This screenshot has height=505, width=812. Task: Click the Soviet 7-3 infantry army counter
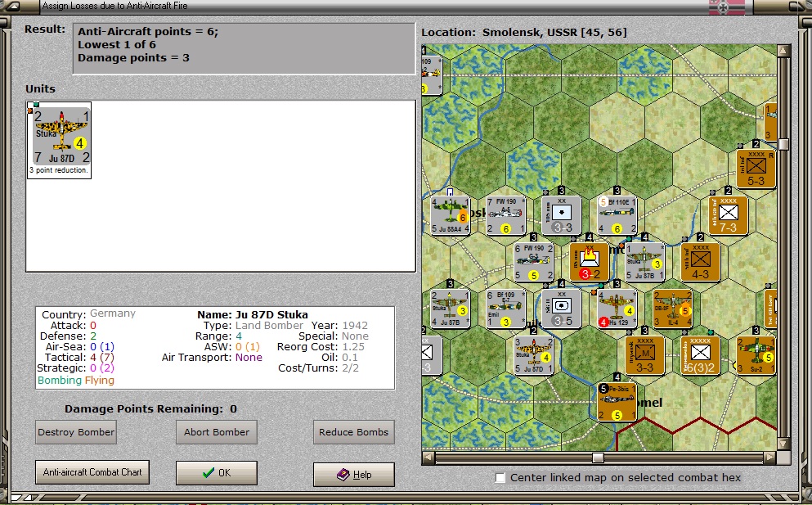pyautogui.click(x=728, y=215)
